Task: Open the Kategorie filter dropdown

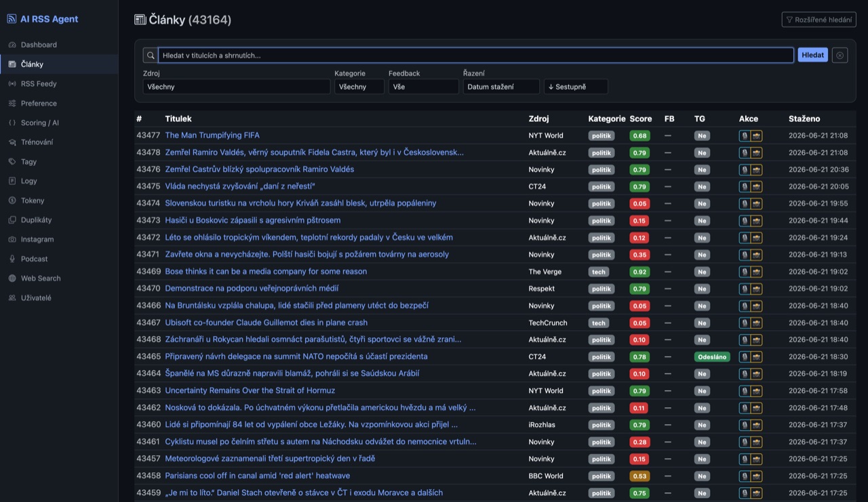Action: pyautogui.click(x=359, y=87)
